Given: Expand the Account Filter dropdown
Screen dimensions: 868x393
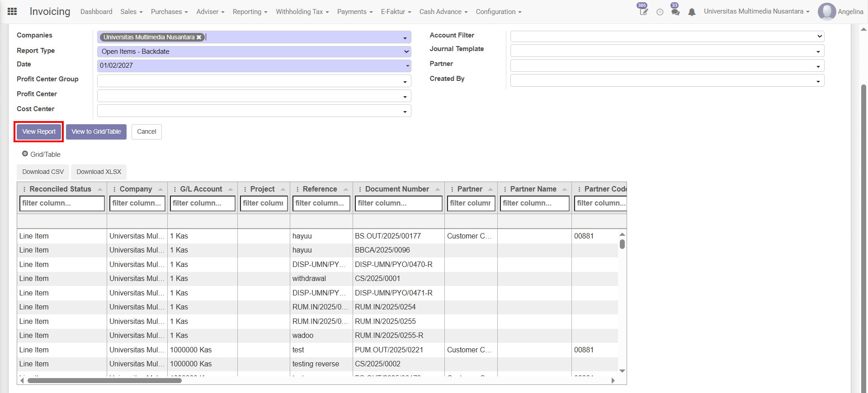Looking at the screenshot, I should pyautogui.click(x=667, y=36).
